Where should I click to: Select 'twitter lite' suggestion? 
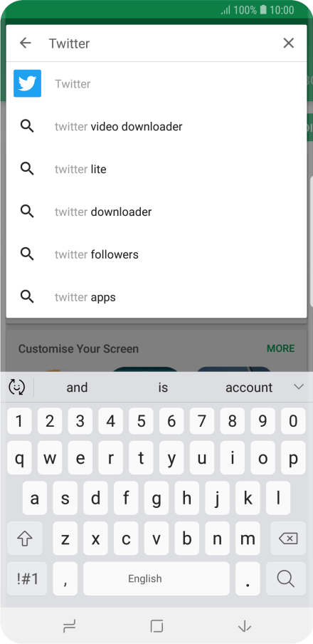coord(156,169)
